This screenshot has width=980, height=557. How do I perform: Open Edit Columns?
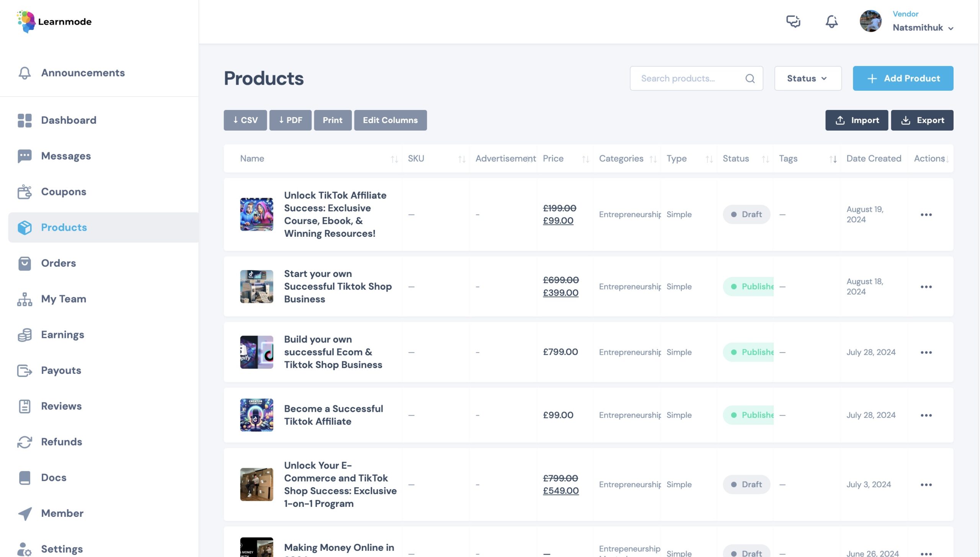pos(390,120)
